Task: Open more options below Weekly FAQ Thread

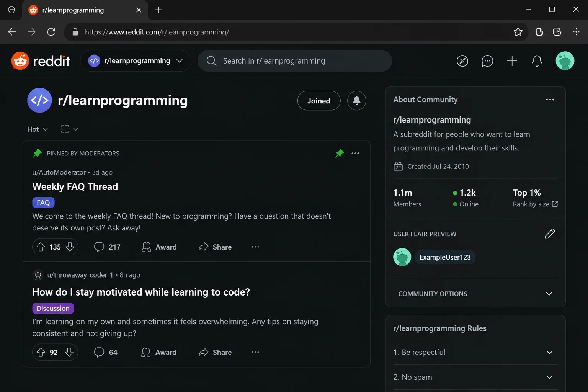Action: (x=255, y=247)
